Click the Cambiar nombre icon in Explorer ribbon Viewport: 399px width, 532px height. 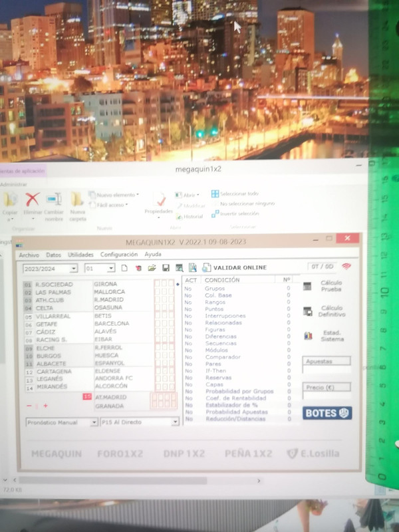[x=54, y=199]
